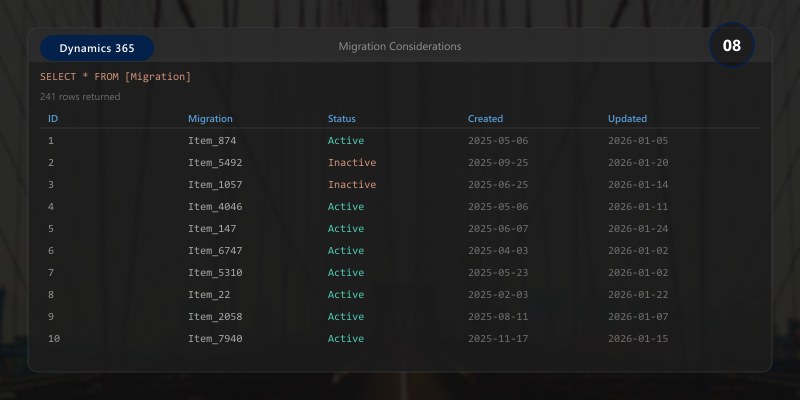Select the Item_4046 cell
800x400 pixels.
point(215,207)
